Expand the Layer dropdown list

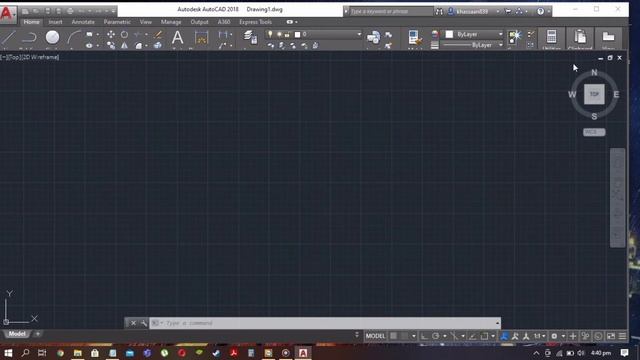coord(359,34)
